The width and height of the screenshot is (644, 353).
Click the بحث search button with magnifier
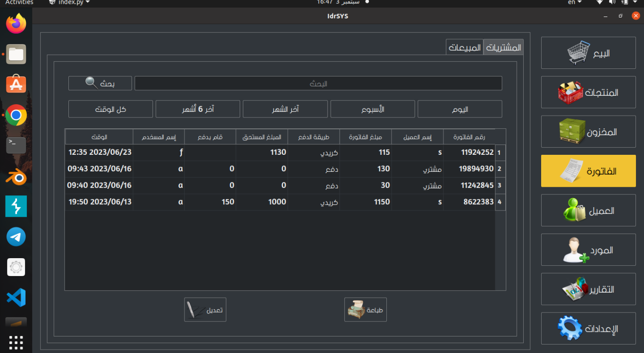point(100,84)
